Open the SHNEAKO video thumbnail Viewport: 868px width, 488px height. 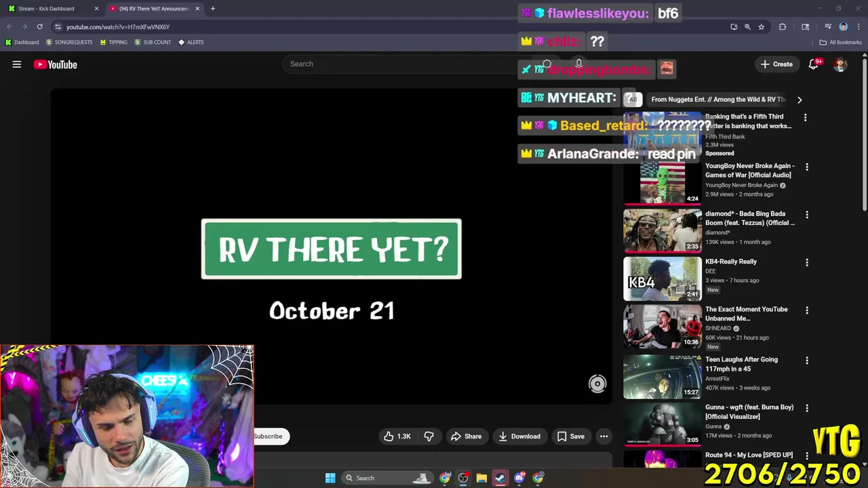coord(663,327)
